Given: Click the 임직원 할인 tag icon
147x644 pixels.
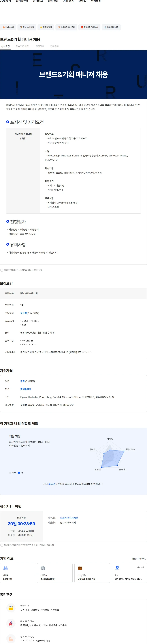Looking at the screenshot, I should tap(41, 27).
